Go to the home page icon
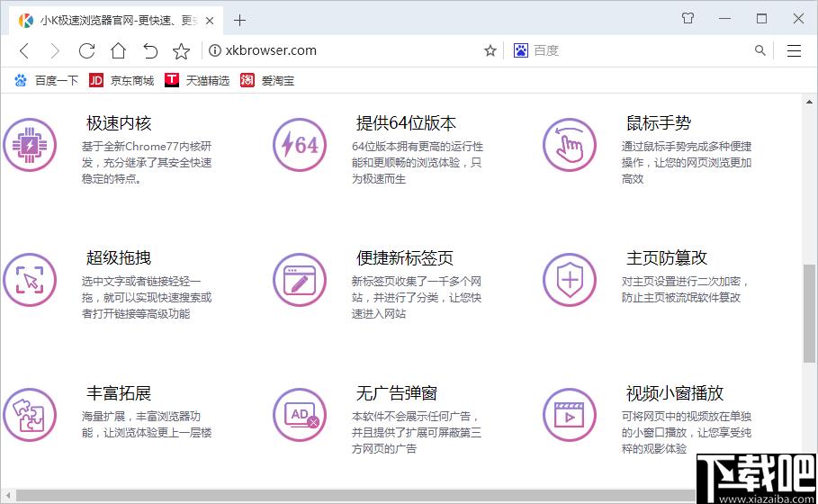818x504 pixels. tap(119, 50)
